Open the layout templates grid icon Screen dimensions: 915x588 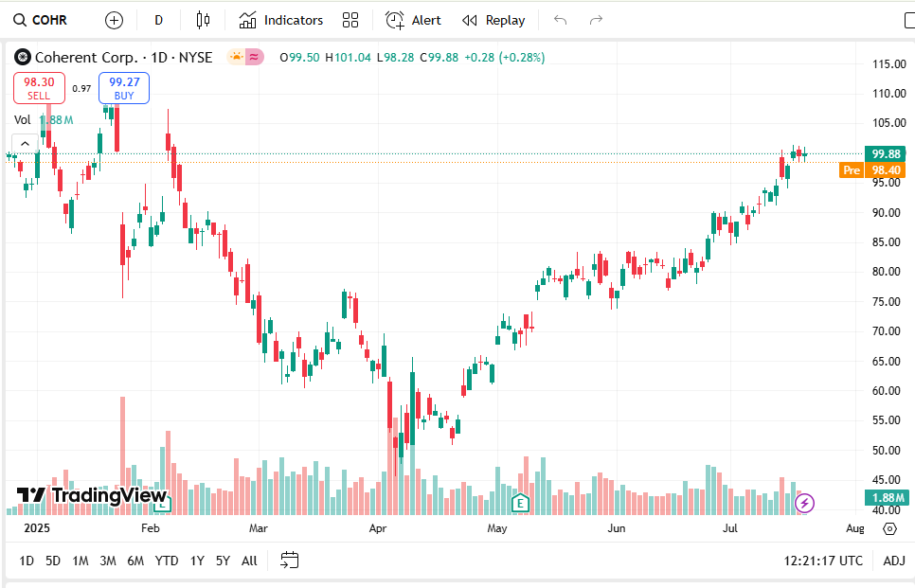point(350,21)
